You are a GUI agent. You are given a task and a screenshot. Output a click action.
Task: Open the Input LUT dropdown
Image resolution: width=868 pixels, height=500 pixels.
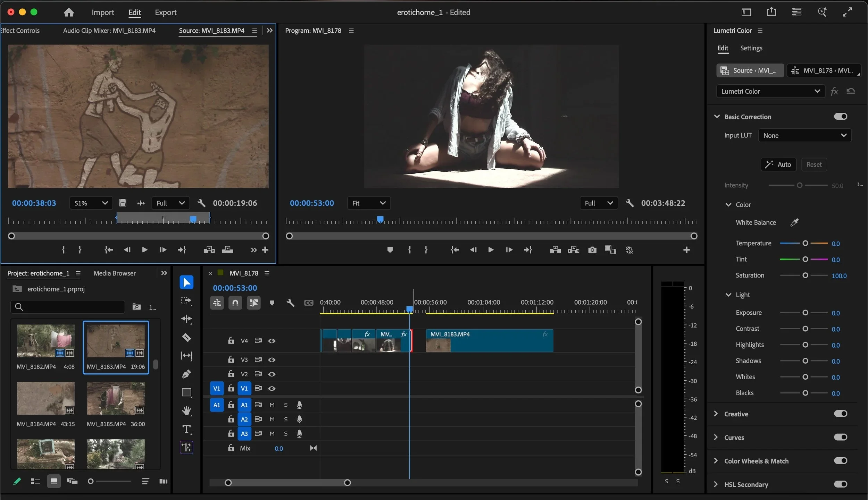point(805,136)
